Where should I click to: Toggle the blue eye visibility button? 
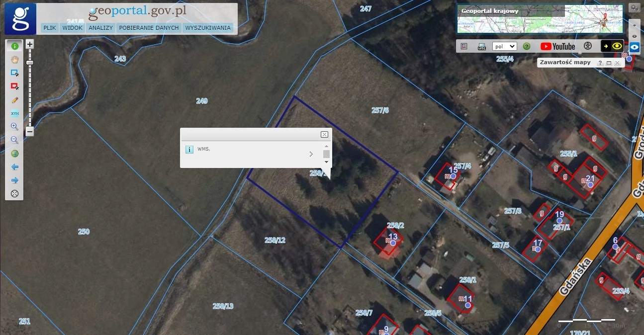click(x=634, y=47)
